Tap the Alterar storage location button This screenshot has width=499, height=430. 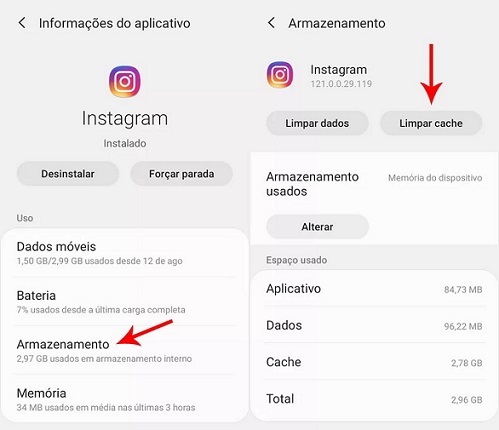[x=317, y=227]
